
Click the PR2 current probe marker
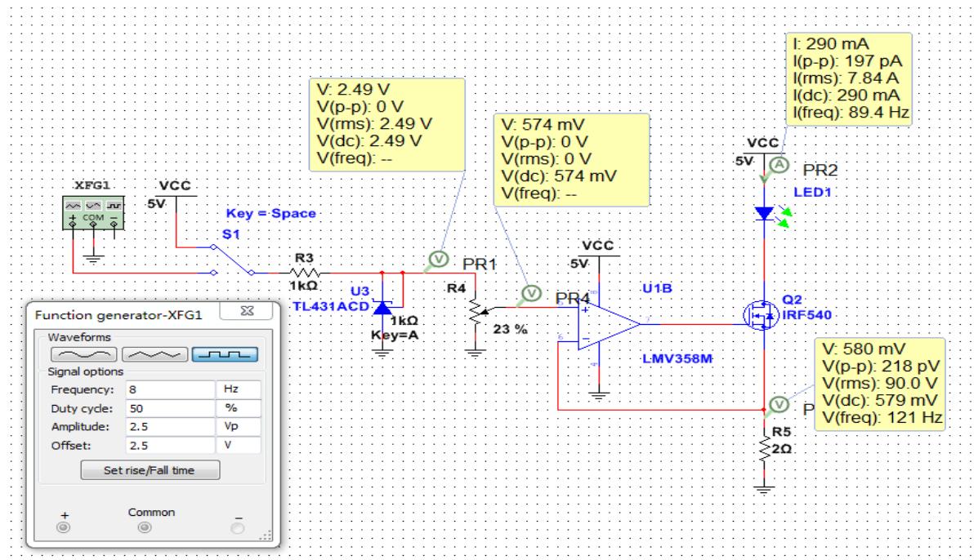(x=779, y=166)
